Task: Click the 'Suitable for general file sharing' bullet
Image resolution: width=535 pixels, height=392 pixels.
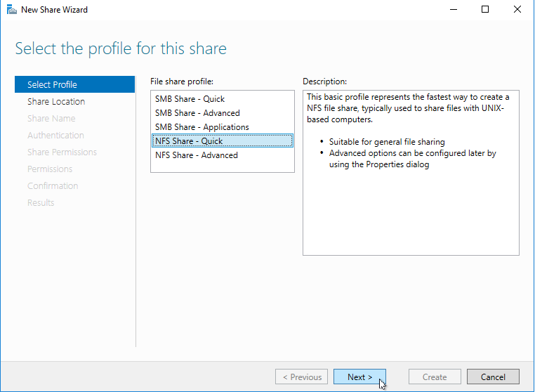Action: [x=387, y=142]
